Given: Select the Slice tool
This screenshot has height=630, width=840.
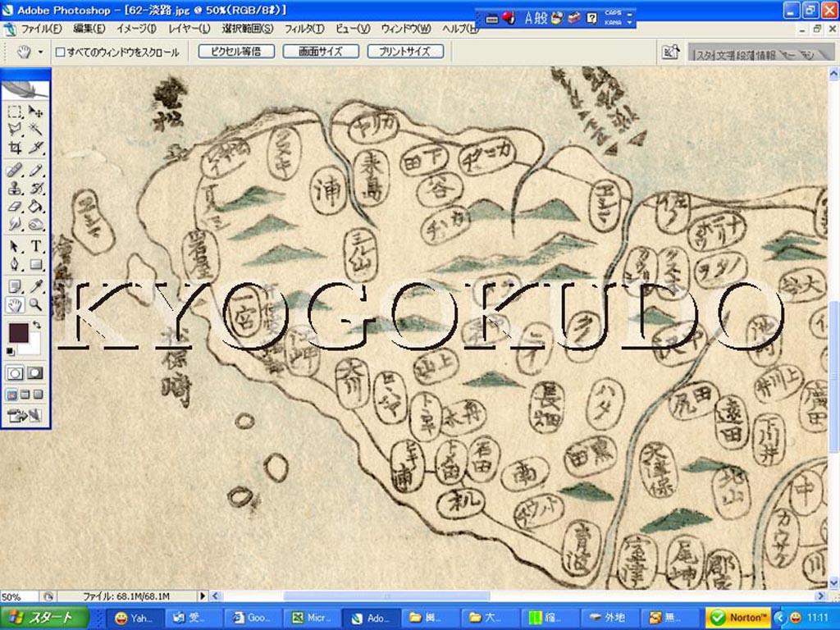Looking at the screenshot, I should [35, 148].
